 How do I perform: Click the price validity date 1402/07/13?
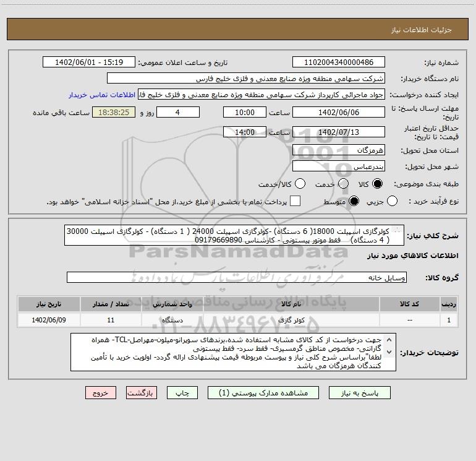(339, 132)
